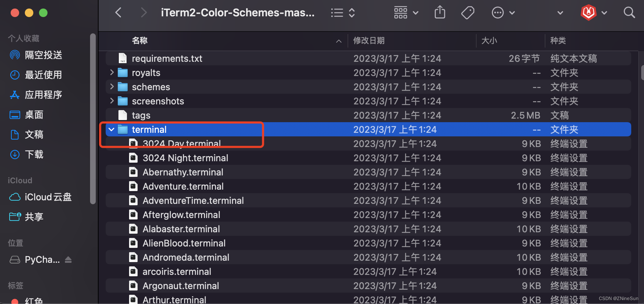
Task: Select the royalts folder row
Action: (368, 72)
